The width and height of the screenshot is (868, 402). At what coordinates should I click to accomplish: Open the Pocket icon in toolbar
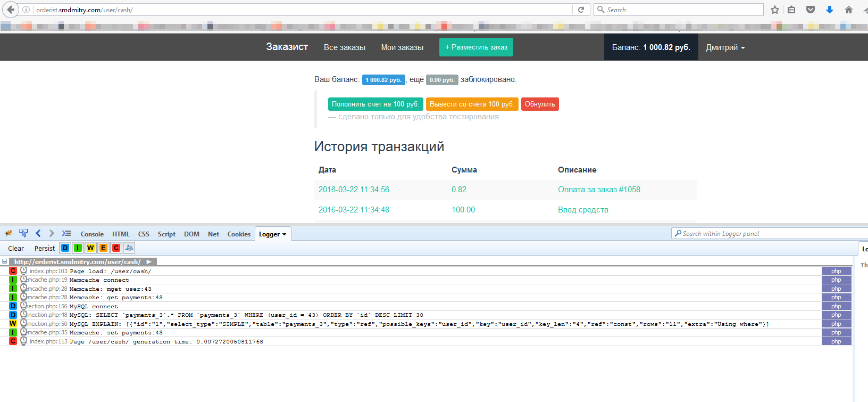point(811,10)
